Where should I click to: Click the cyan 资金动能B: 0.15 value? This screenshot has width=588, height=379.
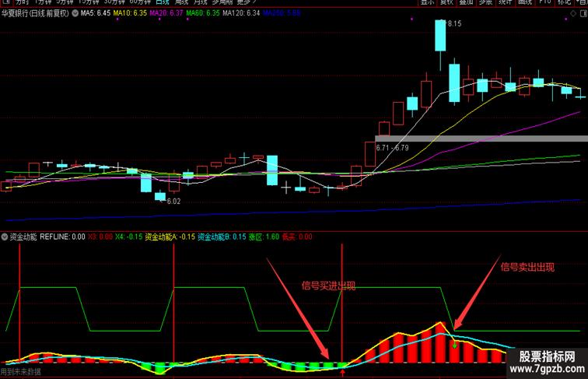click(x=222, y=237)
